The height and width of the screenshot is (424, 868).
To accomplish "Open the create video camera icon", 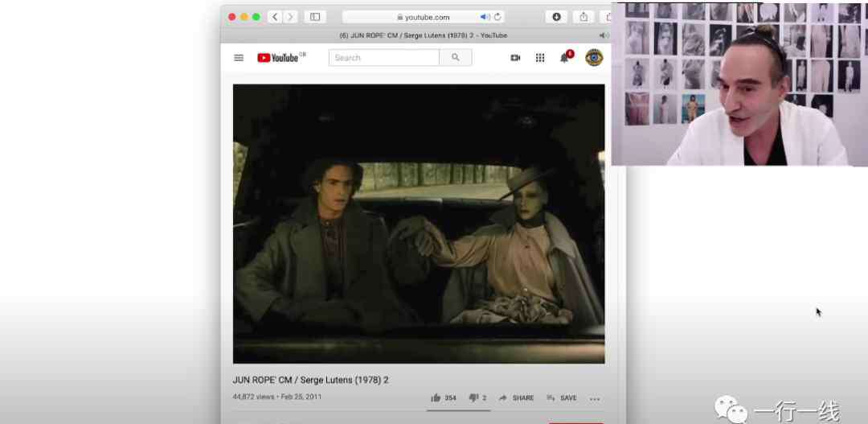I will pos(515,58).
